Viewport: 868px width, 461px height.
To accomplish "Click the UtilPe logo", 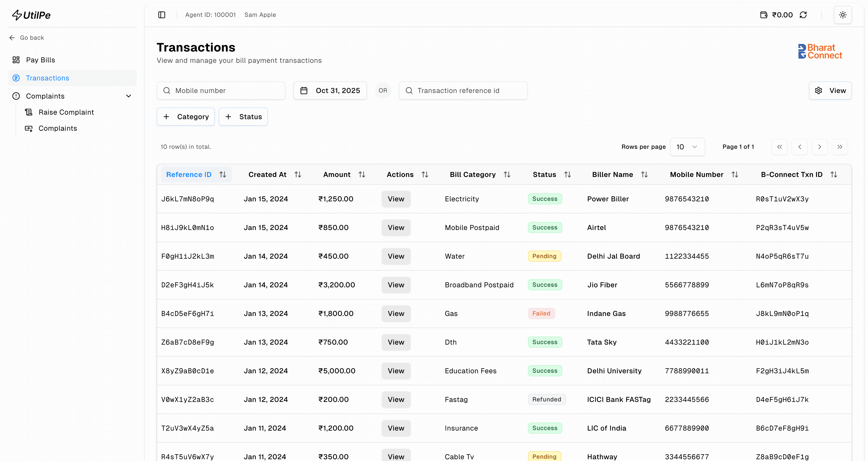I will 31,15.
